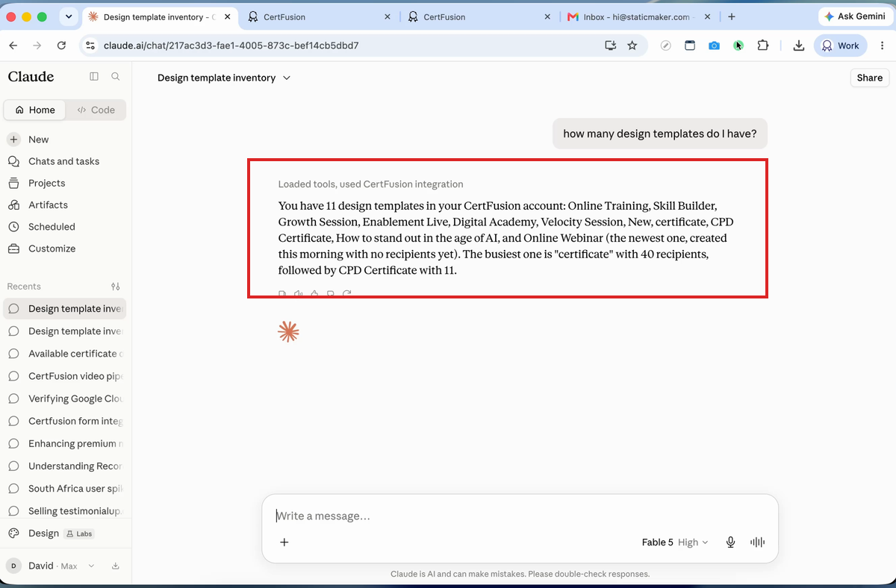Retry the response with the regenerate icon
The width and height of the screenshot is (896, 588).
coord(347,294)
